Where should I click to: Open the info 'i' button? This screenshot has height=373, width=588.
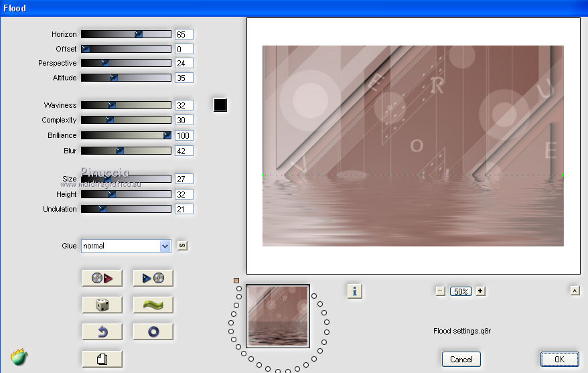pos(355,291)
